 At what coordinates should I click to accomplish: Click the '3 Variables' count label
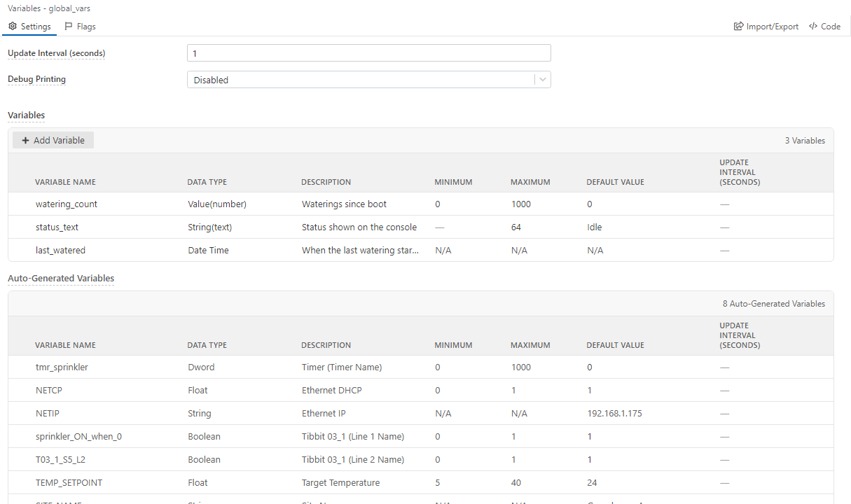pos(805,141)
